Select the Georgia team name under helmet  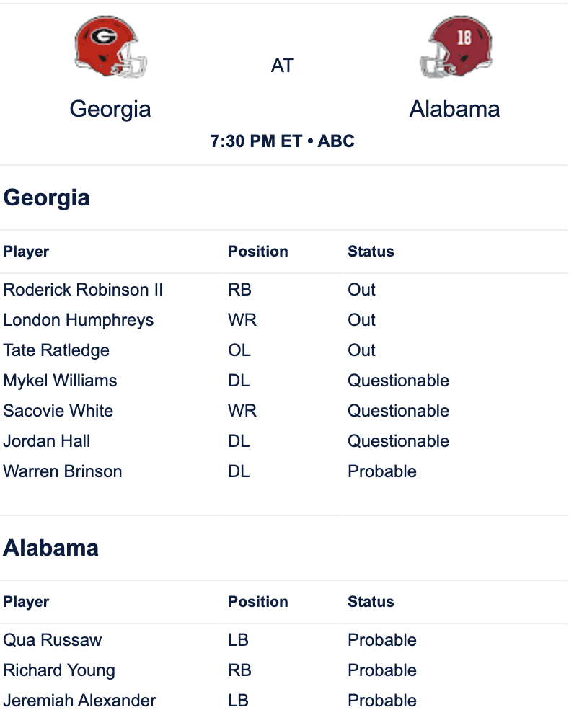(110, 110)
